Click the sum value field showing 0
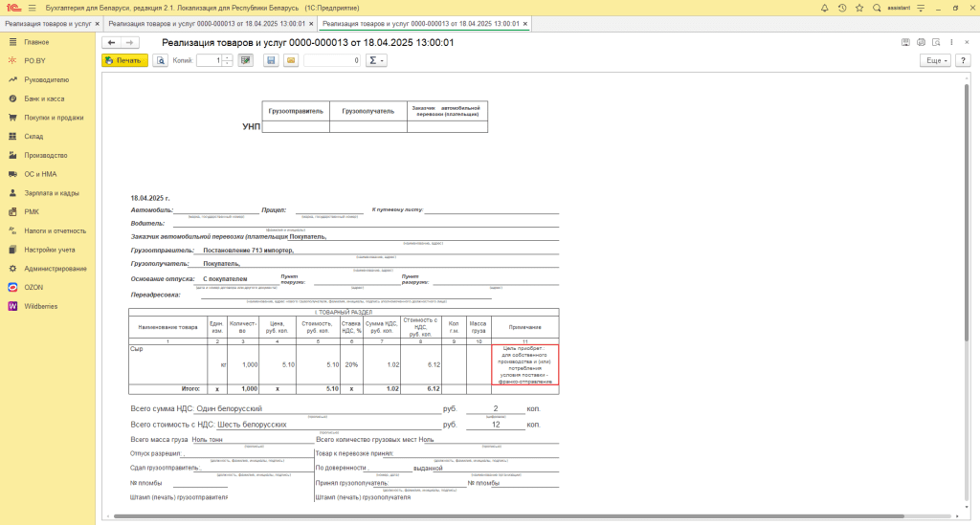Viewport: 980px width, 525px height. [332, 60]
